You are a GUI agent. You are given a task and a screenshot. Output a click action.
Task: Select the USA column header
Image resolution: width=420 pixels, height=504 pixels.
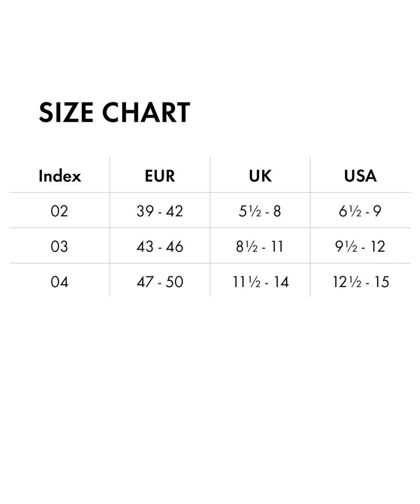[x=360, y=176]
